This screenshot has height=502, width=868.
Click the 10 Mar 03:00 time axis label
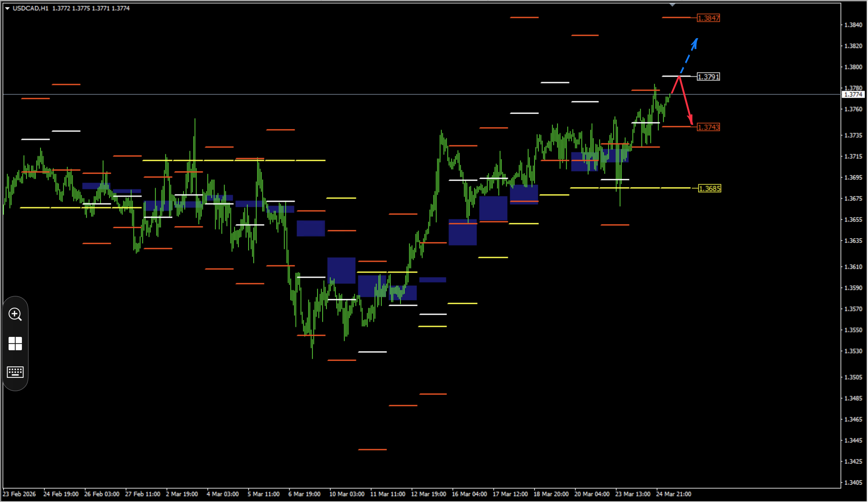347,494
